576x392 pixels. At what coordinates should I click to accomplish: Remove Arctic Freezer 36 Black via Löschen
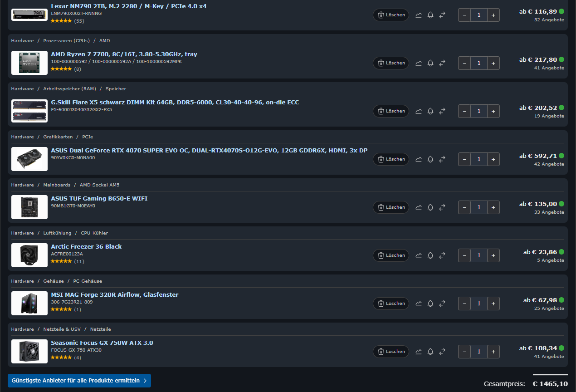[391, 255]
